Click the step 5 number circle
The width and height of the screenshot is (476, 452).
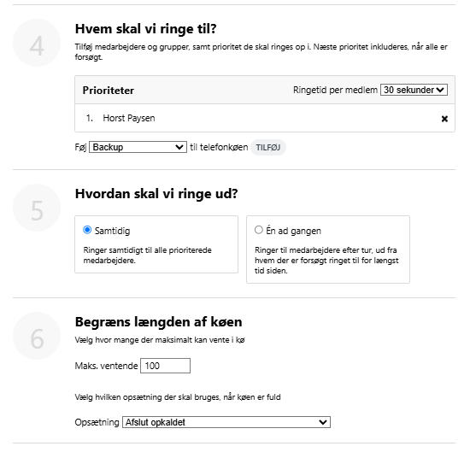pyautogui.click(x=37, y=208)
